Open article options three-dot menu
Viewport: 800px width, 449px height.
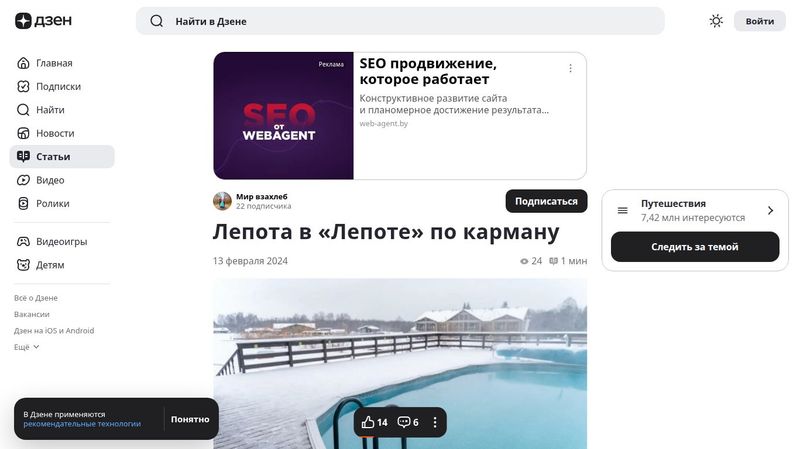pos(435,422)
